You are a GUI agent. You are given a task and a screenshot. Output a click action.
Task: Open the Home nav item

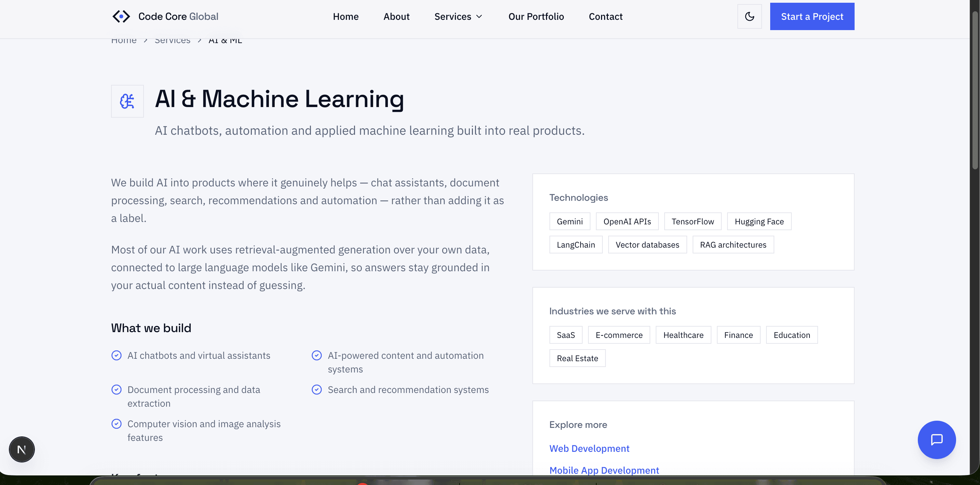pyautogui.click(x=345, y=16)
